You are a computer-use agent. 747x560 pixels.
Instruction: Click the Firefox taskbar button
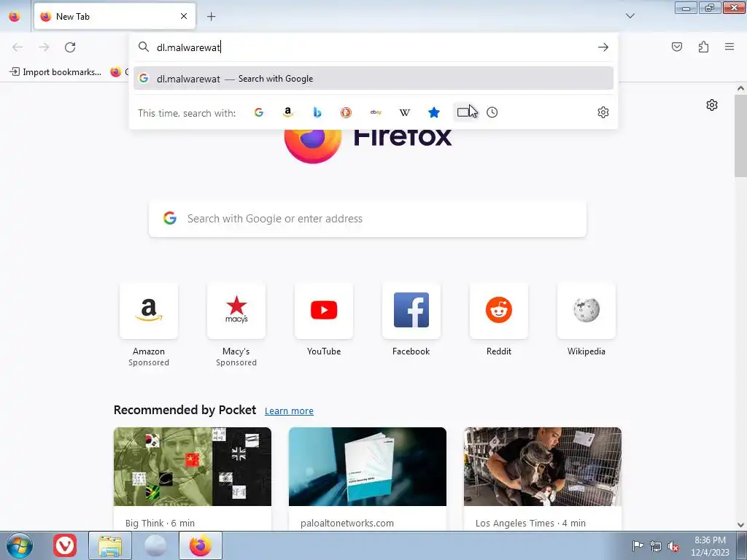(201, 545)
